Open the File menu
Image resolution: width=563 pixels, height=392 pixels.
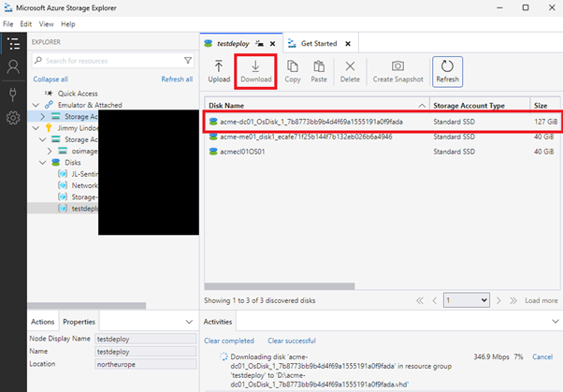[8, 23]
